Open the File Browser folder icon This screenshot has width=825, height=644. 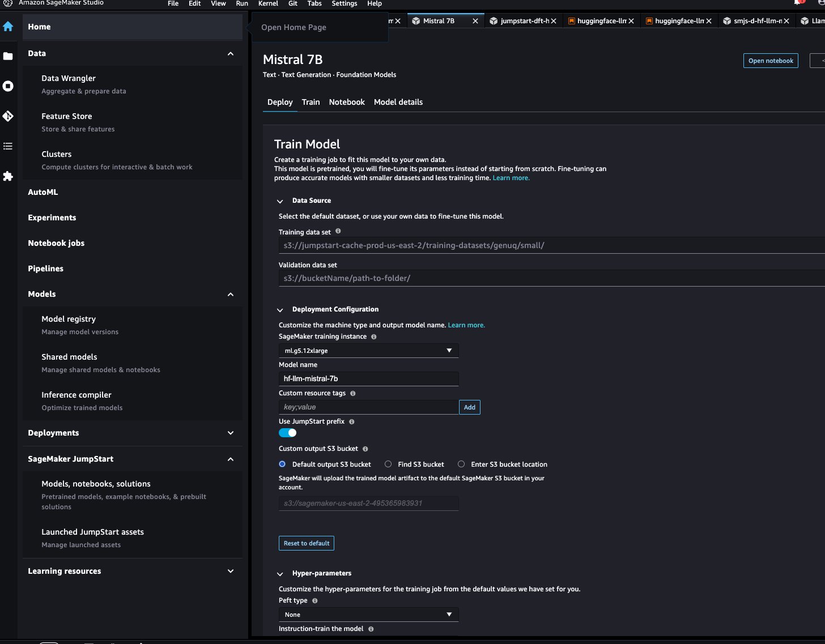coord(8,56)
